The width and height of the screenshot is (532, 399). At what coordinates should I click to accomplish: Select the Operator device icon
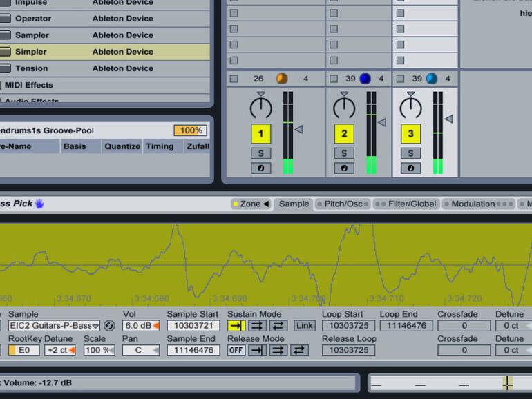(x=5, y=19)
